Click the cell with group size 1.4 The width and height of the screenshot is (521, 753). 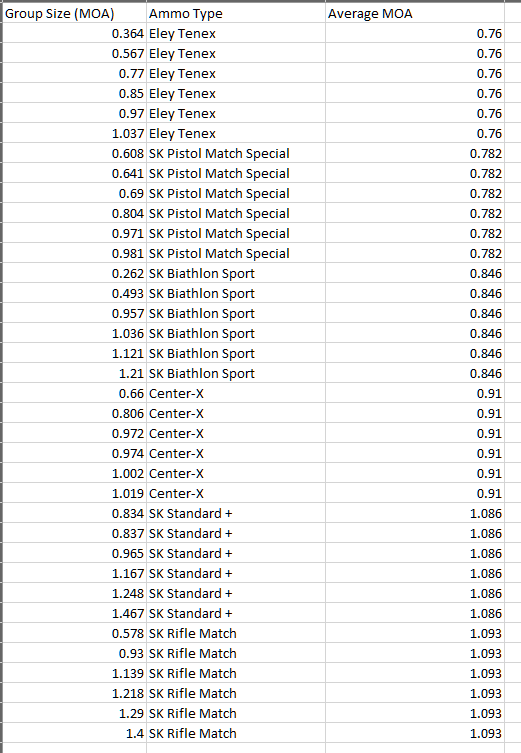[74, 734]
